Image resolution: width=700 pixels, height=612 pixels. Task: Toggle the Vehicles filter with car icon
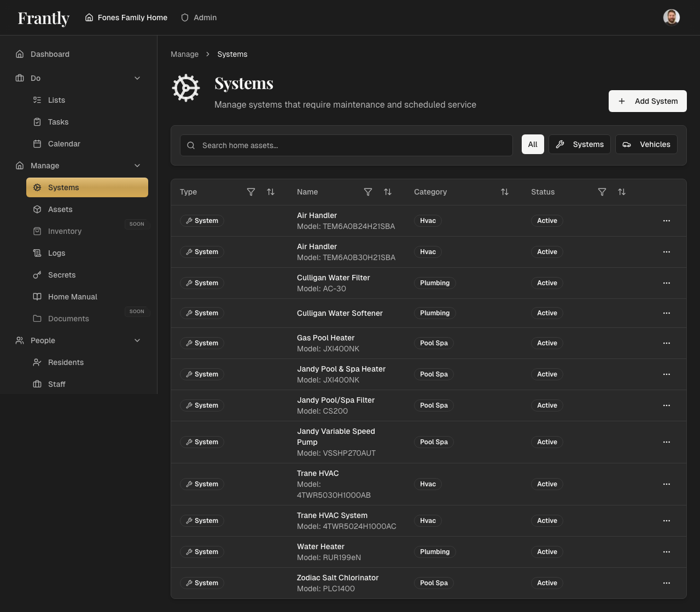646,144
